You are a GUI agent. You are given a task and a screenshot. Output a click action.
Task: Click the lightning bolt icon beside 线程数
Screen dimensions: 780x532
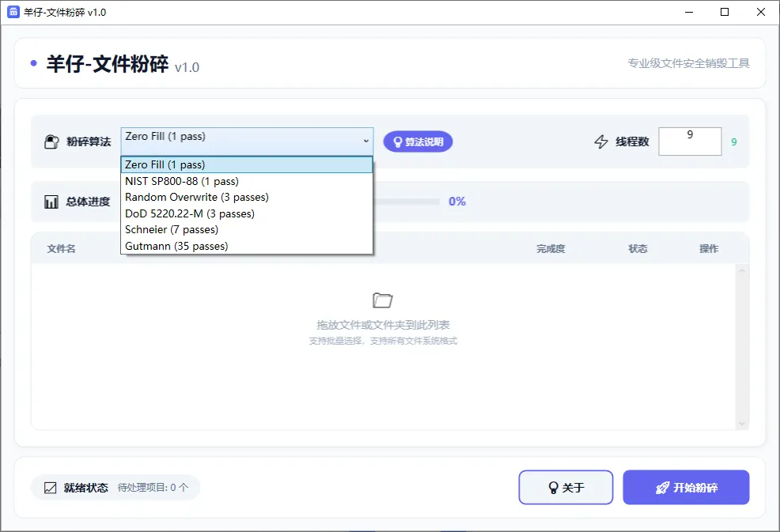(x=601, y=141)
